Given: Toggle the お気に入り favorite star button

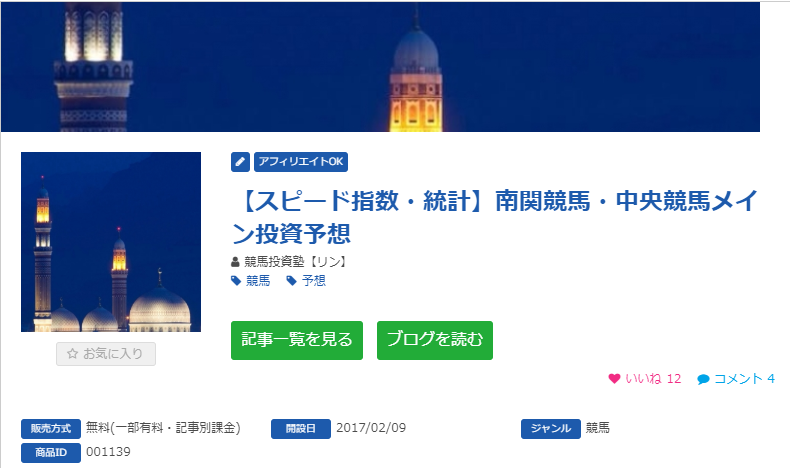Looking at the screenshot, I should [106, 354].
